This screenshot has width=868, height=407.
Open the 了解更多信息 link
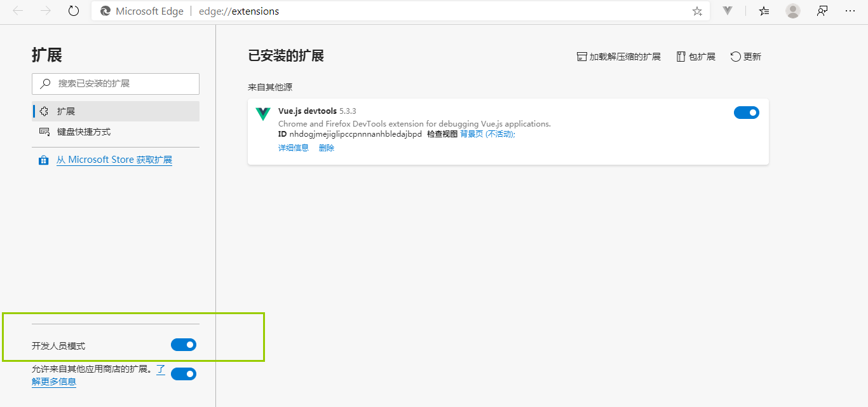pos(54,382)
